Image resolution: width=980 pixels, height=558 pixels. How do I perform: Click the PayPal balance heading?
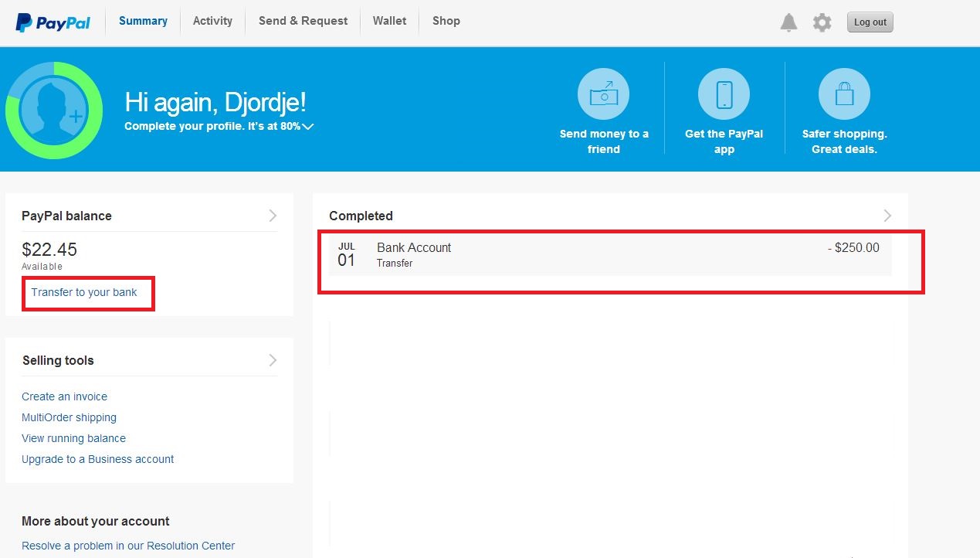pyautogui.click(x=66, y=216)
